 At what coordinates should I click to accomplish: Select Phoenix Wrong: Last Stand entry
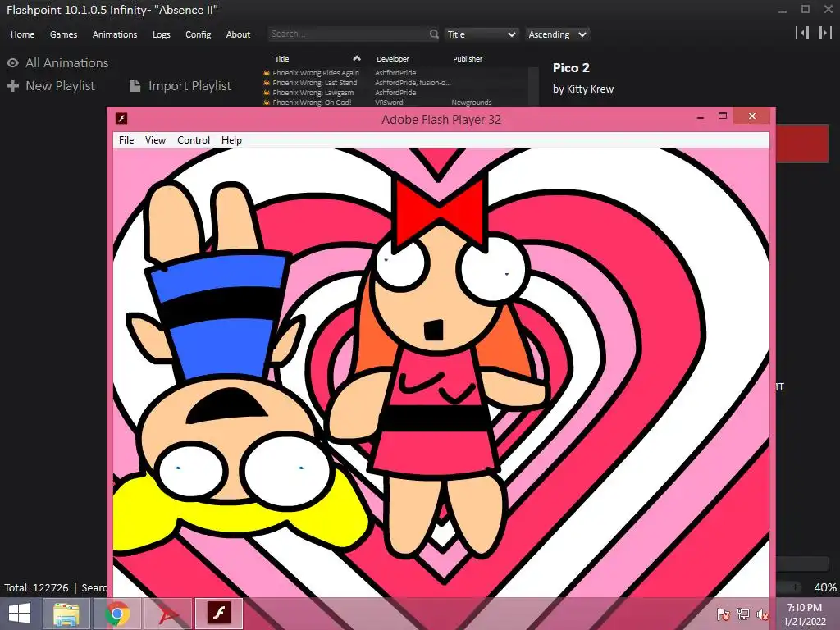pos(315,83)
